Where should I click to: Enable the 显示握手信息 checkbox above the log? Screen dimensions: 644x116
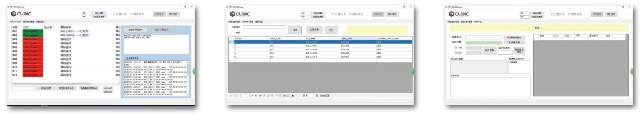pos(125,58)
